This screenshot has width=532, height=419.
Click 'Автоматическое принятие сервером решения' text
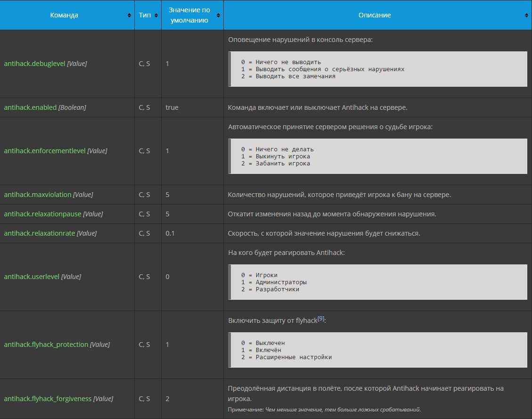coord(330,126)
